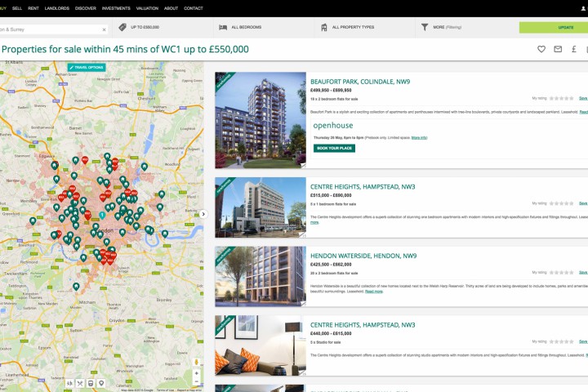Click Read more on Hendon Waterside description
Viewport: 588px width, 392px height.
374,292
